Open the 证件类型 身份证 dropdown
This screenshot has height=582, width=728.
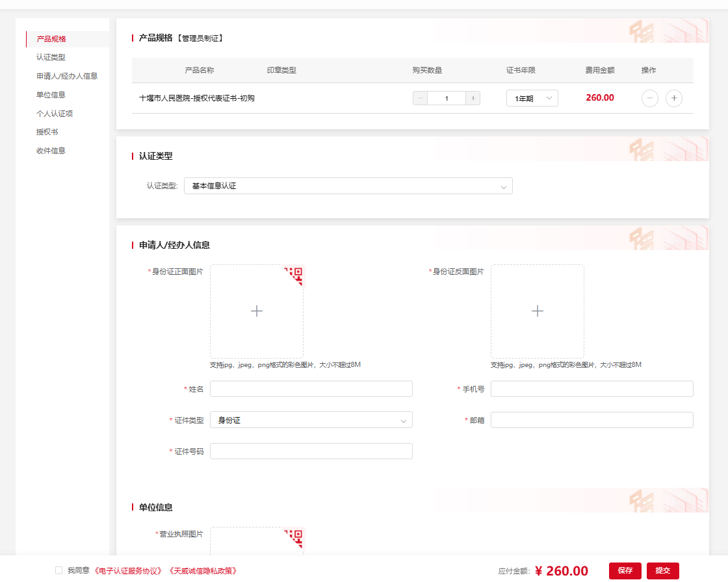click(311, 420)
